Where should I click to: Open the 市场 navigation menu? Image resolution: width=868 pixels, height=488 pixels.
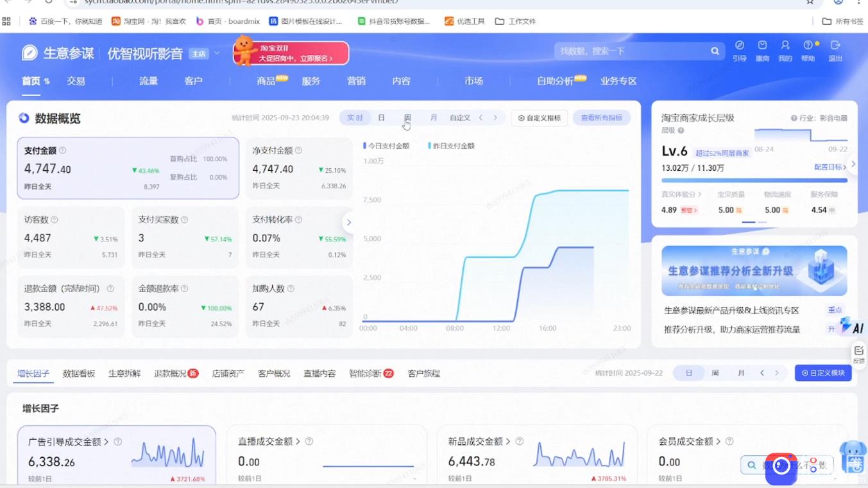click(x=473, y=81)
